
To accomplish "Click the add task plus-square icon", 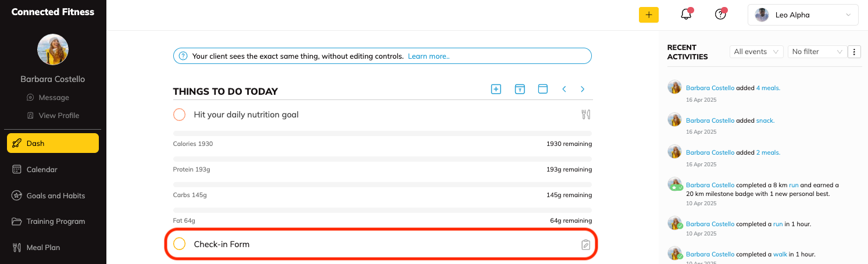I will 496,89.
